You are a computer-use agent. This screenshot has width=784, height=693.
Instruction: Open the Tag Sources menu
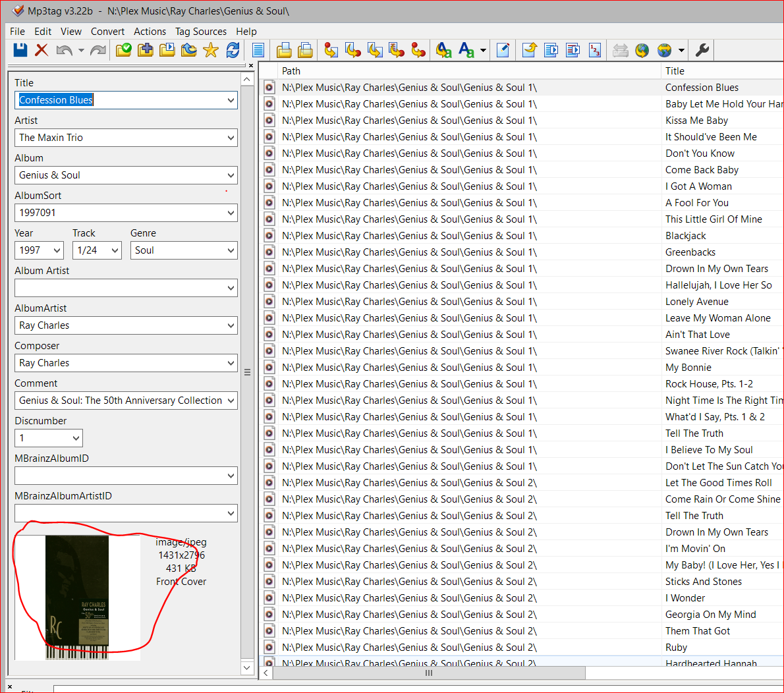click(x=200, y=32)
